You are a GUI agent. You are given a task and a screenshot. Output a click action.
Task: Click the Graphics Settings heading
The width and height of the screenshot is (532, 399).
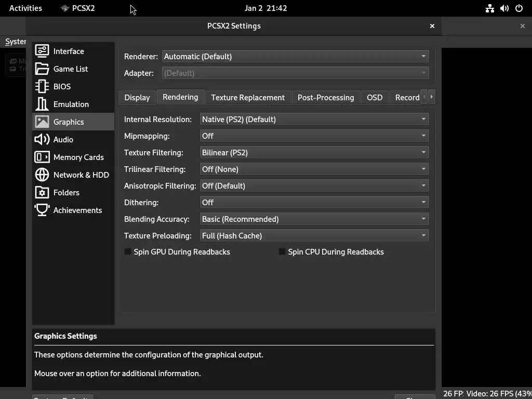tap(65, 336)
